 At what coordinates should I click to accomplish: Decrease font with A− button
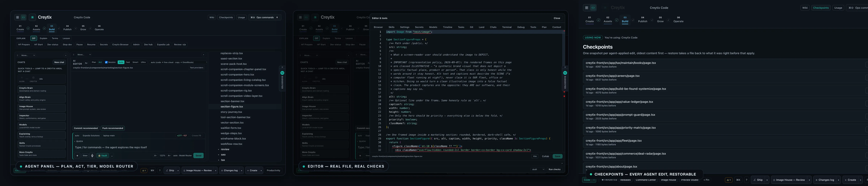tap(155, 155)
